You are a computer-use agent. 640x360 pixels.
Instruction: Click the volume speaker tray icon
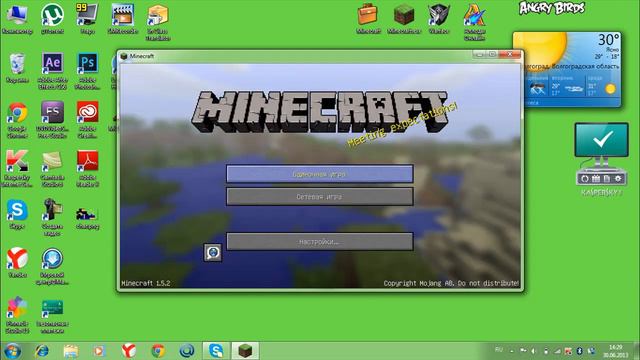[534, 351]
